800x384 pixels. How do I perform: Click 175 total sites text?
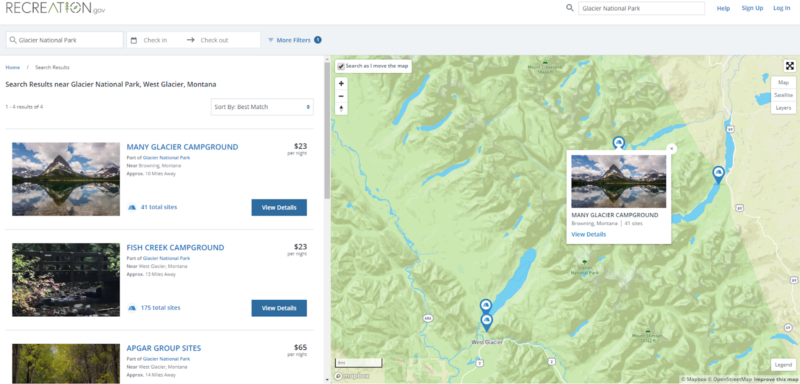161,308
